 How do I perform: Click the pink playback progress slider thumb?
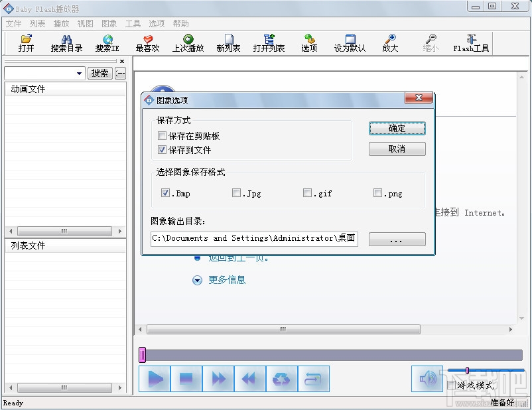(143, 355)
